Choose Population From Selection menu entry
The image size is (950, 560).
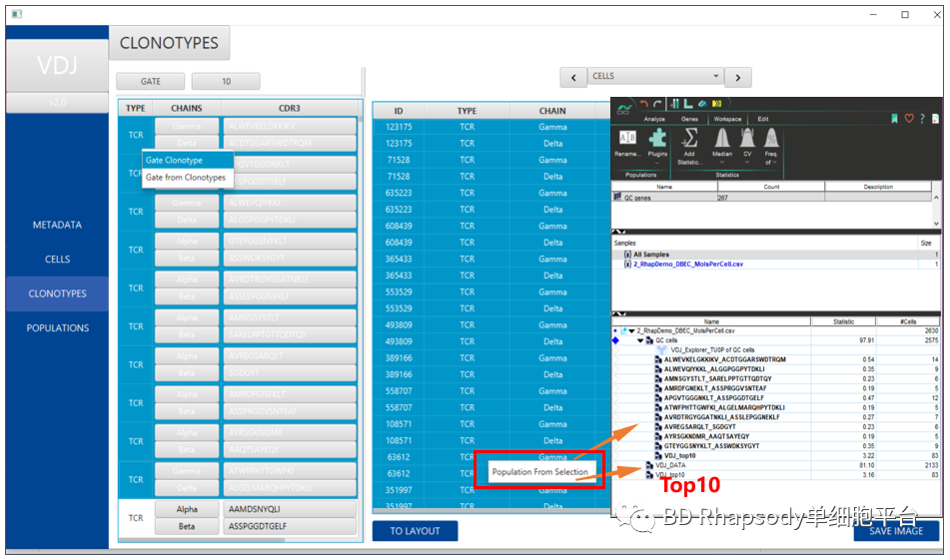(x=539, y=471)
